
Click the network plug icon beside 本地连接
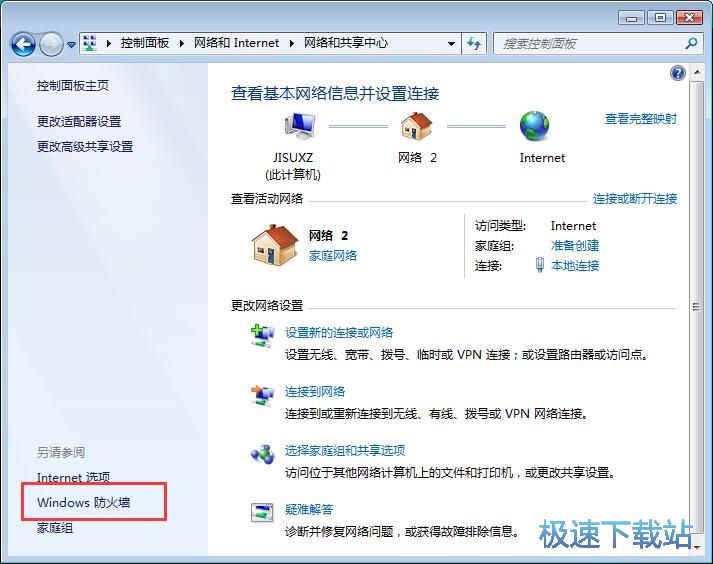tap(540, 265)
